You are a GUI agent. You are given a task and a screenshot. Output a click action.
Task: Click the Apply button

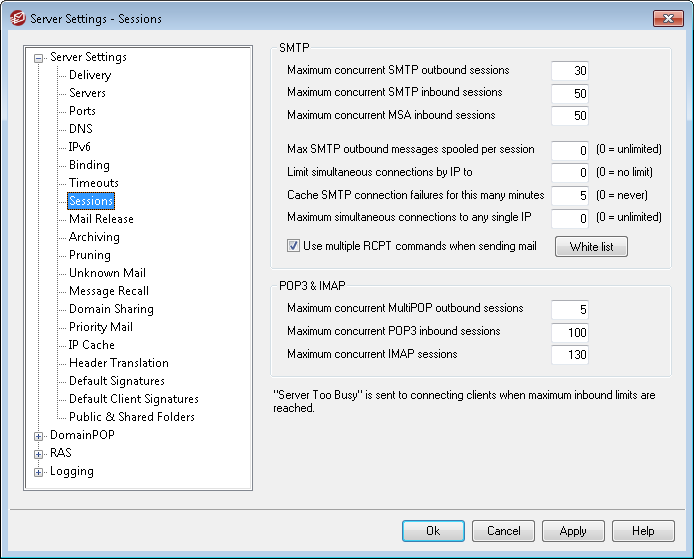(x=573, y=531)
